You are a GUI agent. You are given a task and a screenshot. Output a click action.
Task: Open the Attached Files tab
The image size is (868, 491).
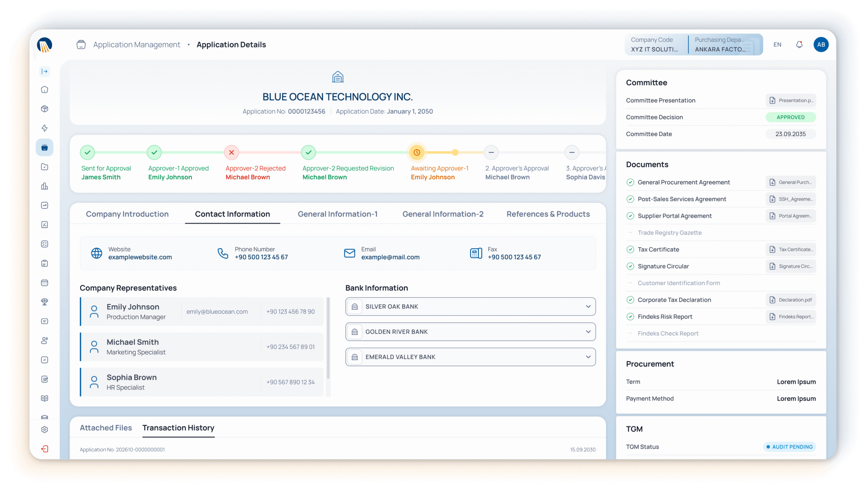(x=106, y=428)
